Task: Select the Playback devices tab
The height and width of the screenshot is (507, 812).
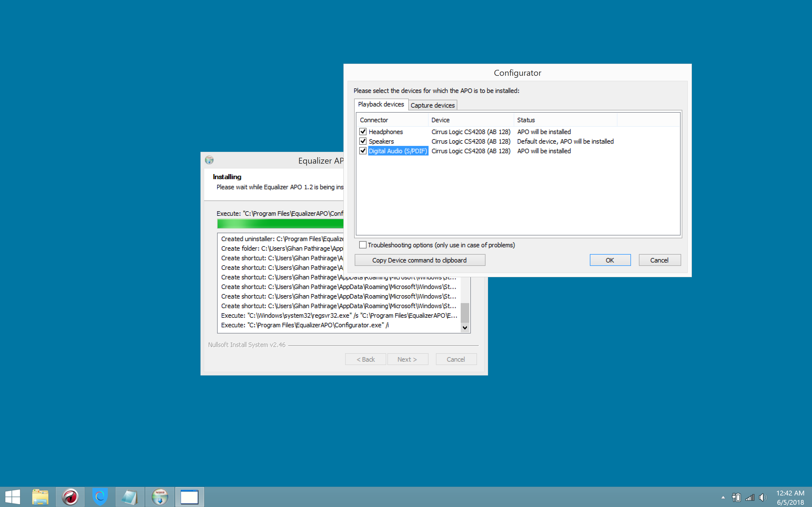Action: pyautogui.click(x=381, y=104)
